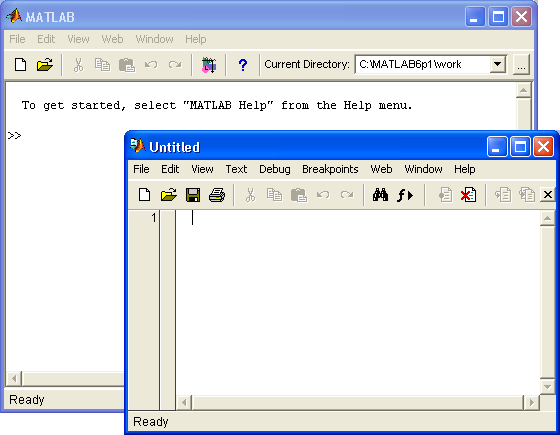Click the Clear breakpoints red X icon
The width and height of the screenshot is (560, 435).
pyautogui.click(x=468, y=195)
